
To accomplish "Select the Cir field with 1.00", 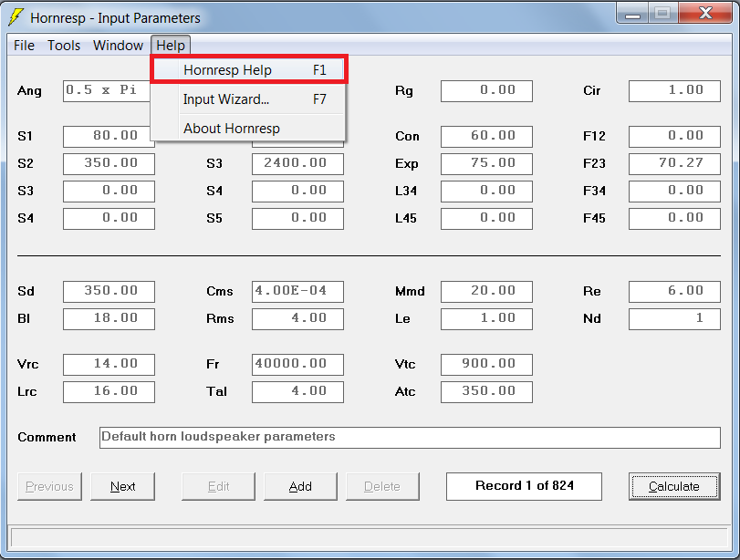I will click(x=674, y=91).
